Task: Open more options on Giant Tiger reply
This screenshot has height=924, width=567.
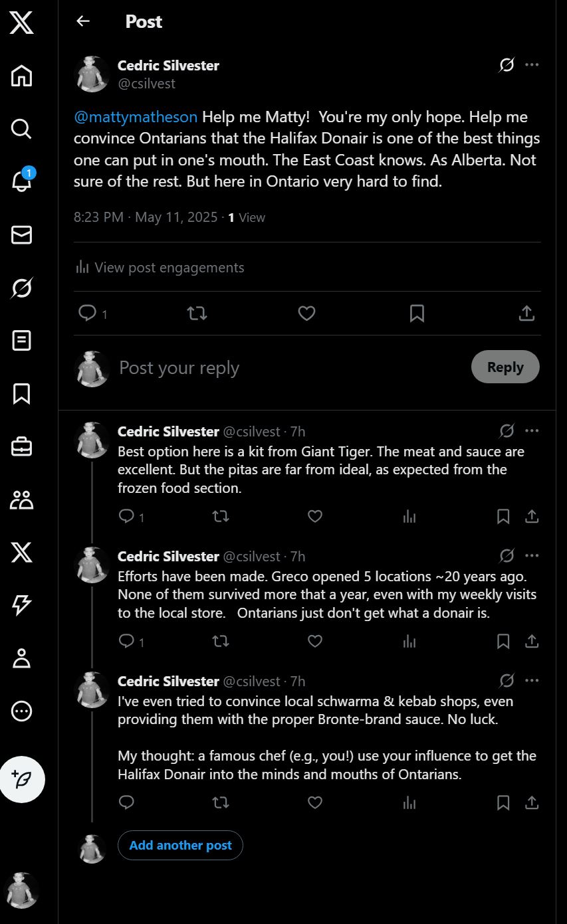Action: click(532, 431)
